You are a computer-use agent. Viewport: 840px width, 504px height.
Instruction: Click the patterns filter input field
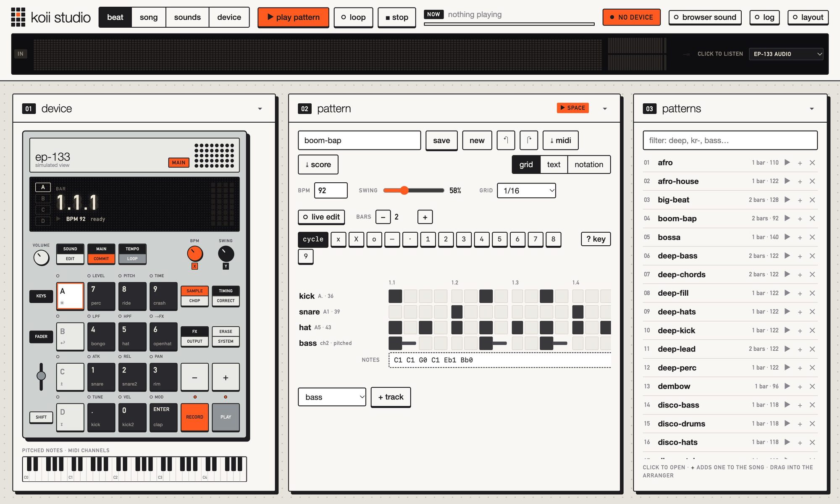tap(730, 140)
